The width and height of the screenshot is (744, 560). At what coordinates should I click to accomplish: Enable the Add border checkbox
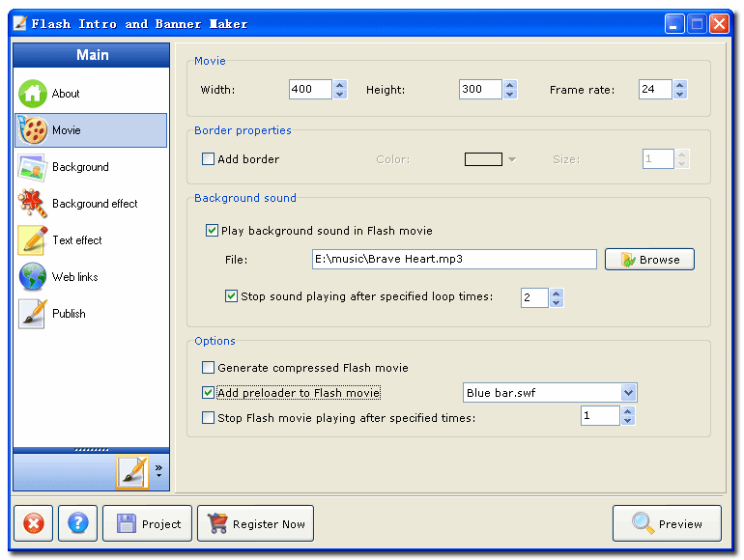tap(208, 159)
